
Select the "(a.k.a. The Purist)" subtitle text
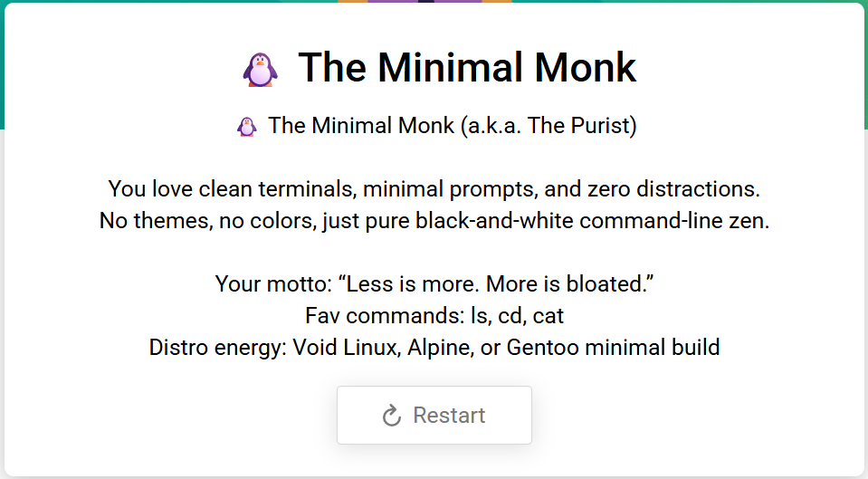[548, 126]
